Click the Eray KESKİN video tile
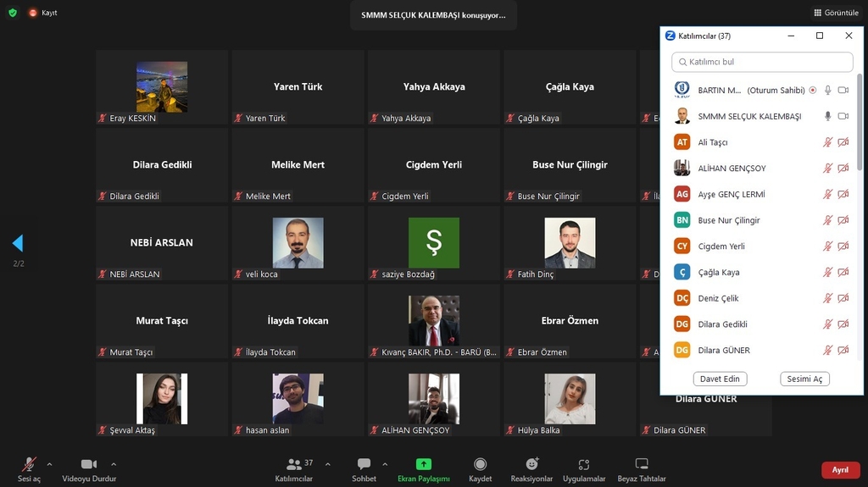The width and height of the screenshot is (868, 487). tap(162, 87)
